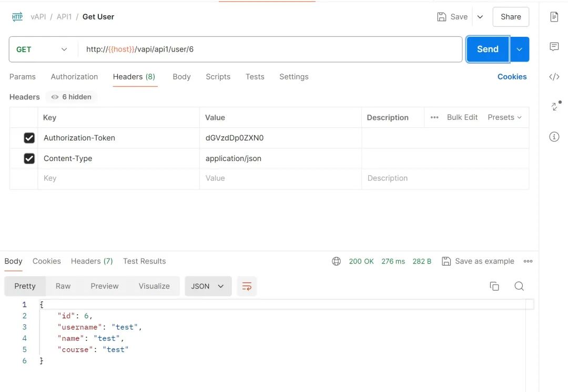The height and width of the screenshot is (392, 568).
Task: Click the Share button
Action: (511, 17)
